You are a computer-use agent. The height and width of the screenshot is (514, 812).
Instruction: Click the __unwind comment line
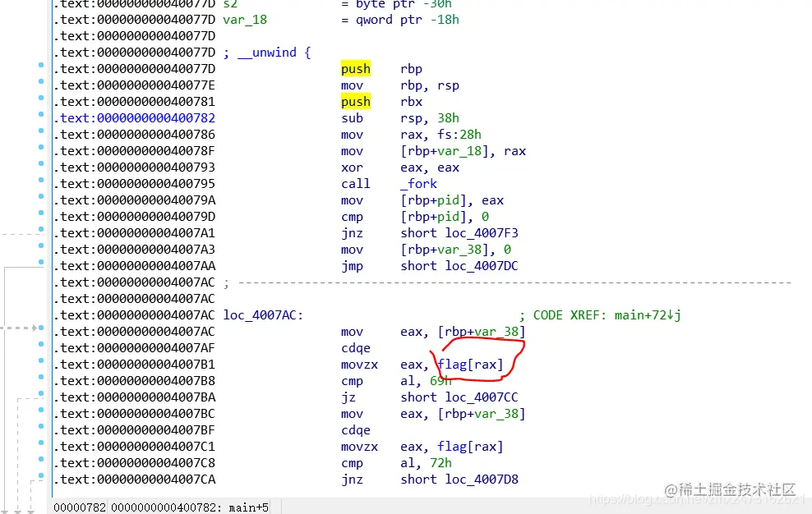click(267, 53)
